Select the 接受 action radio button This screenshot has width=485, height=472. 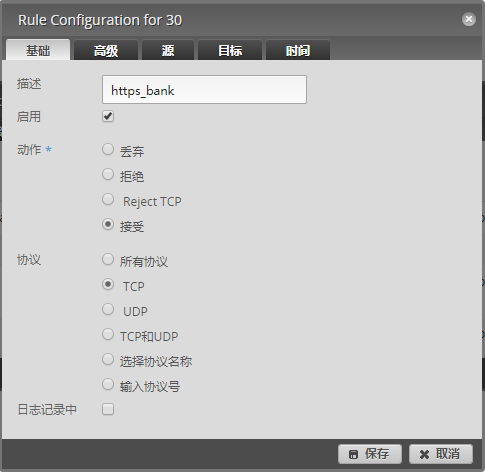pyautogui.click(x=108, y=224)
